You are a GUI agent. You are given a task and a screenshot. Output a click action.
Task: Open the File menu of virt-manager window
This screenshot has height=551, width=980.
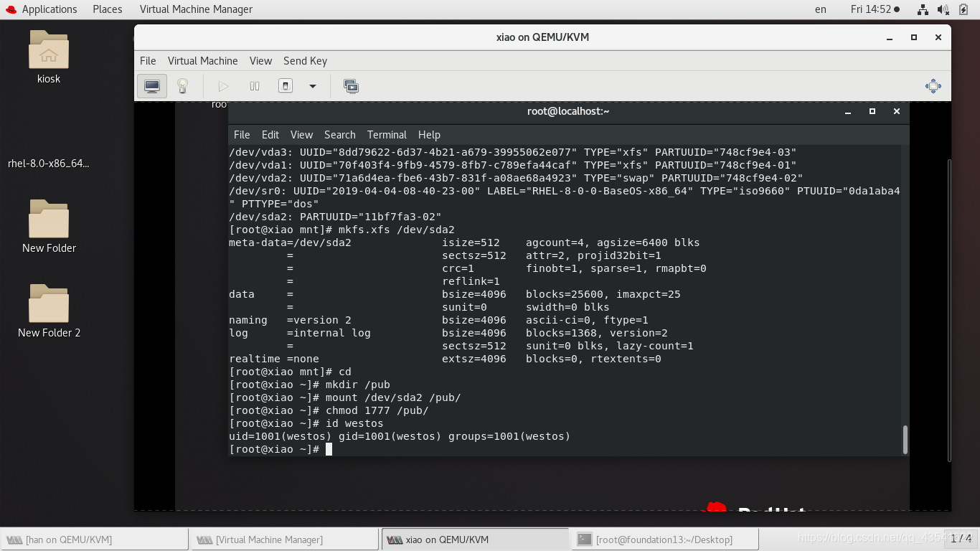point(148,61)
